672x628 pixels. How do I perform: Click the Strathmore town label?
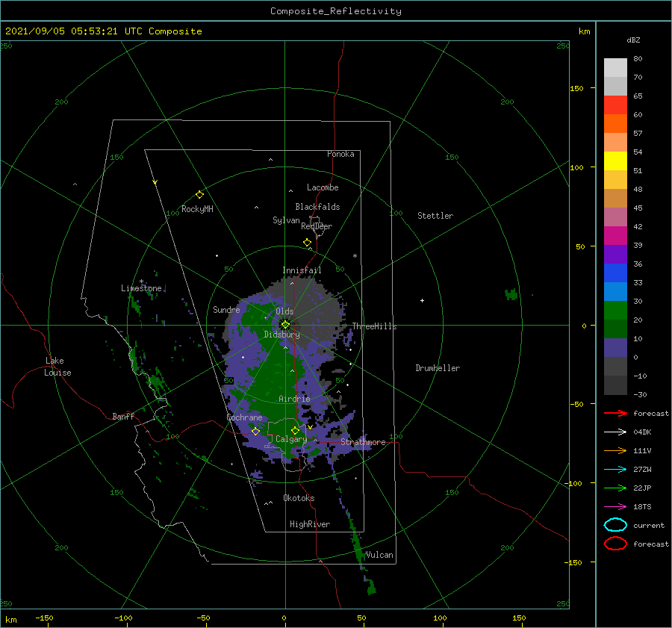[x=363, y=442]
